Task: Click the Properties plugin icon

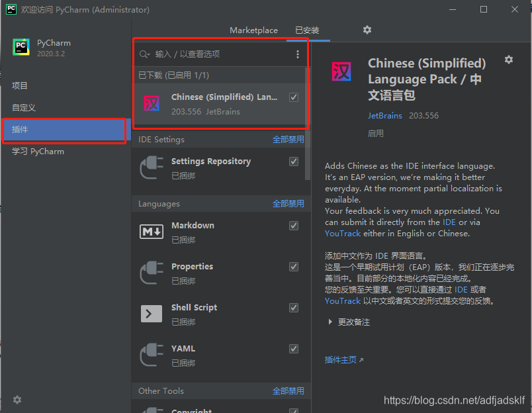Action: point(152,273)
